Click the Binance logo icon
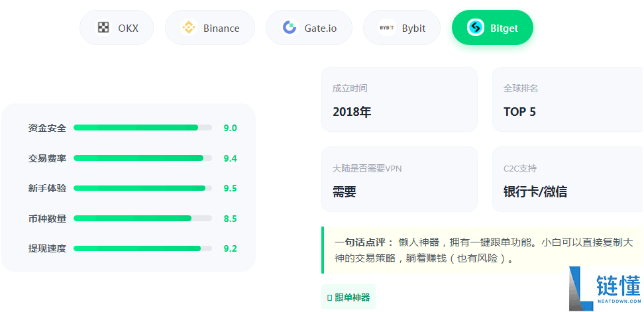The width and height of the screenshot is (644, 312). [189, 28]
